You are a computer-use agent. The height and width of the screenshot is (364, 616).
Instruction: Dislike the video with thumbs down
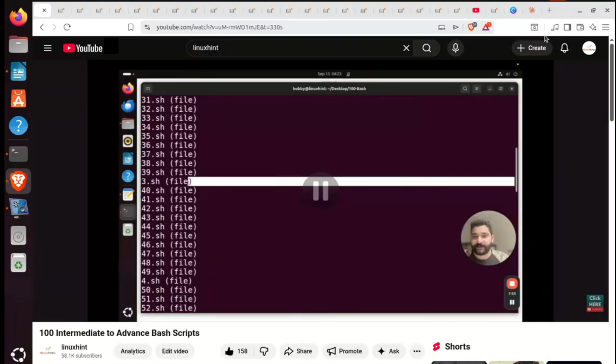coord(264,351)
